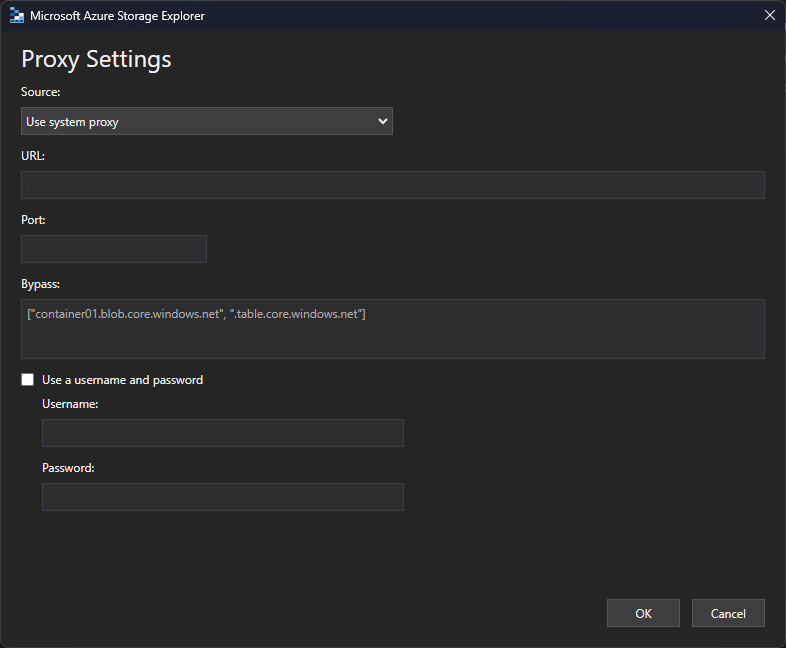
Task: Click the Password label
Action: (68, 468)
